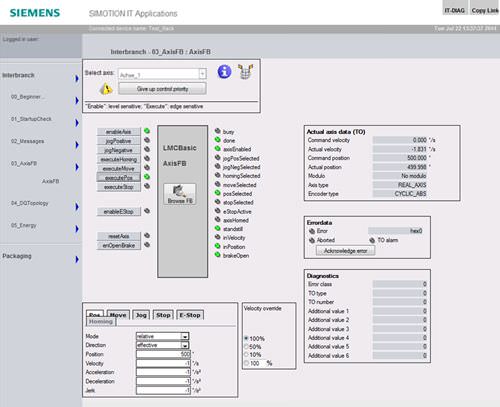This screenshot has width=500, height=407.
Task: Click the Aborted indicator LED
Action: 312,240
